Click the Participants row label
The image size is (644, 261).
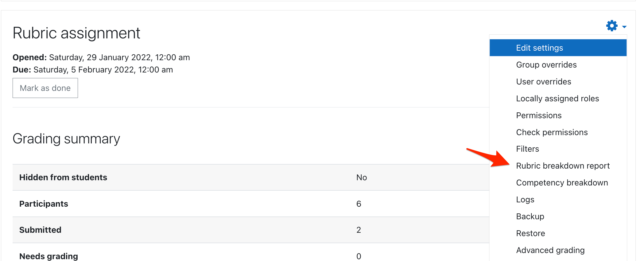click(44, 204)
